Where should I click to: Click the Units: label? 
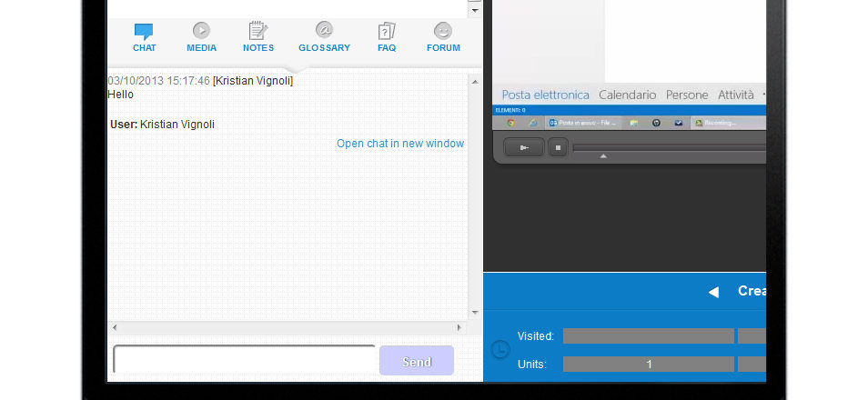click(x=532, y=364)
